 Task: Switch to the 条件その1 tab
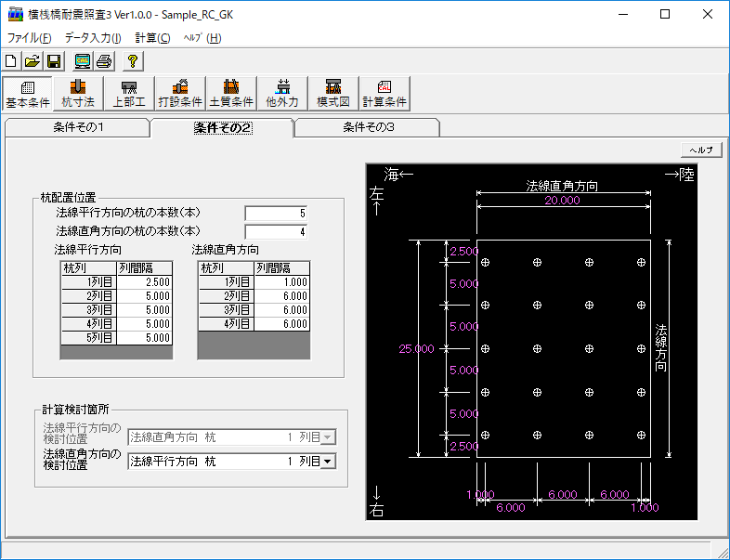point(78,127)
